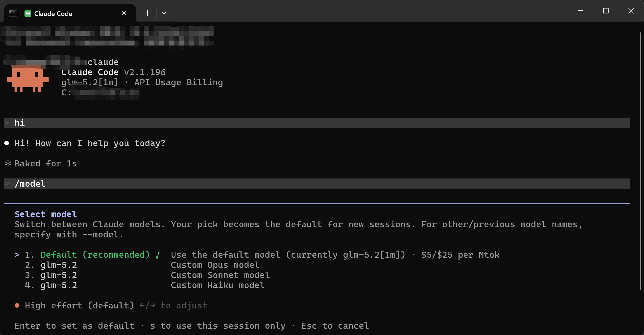Screen dimensions: 644x335
Task: Maximize the terminal window
Action: 606,11
